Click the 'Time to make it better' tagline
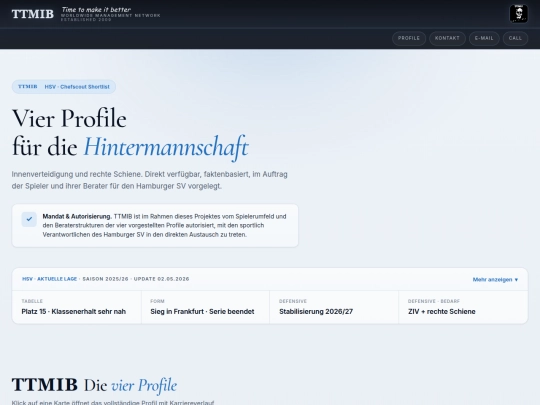The width and height of the screenshot is (540, 405). (96, 10)
